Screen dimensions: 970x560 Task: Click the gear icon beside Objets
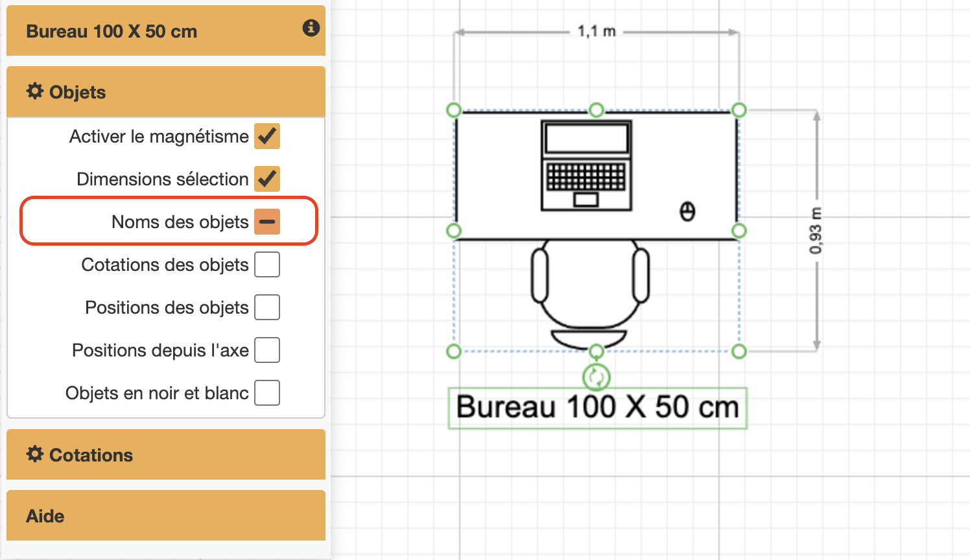point(35,91)
